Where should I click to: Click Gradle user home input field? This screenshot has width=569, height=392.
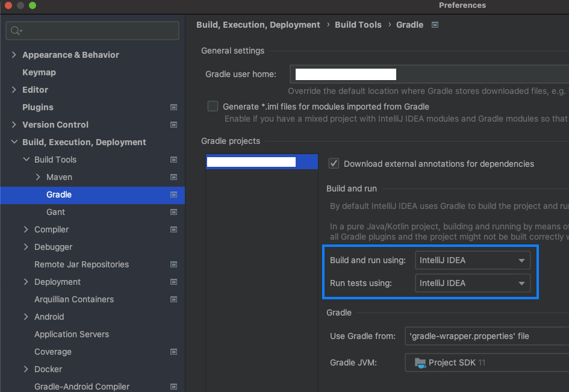[429, 74]
